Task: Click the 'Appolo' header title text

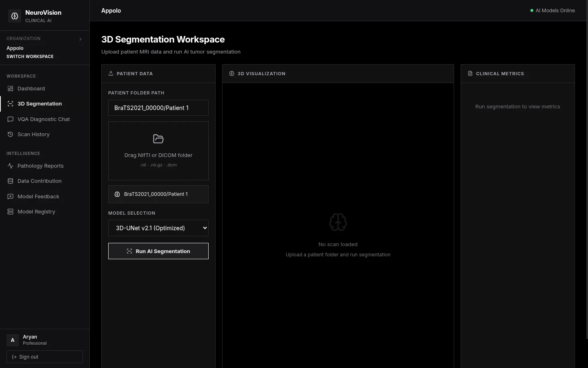Action: [x=111, y=11]
